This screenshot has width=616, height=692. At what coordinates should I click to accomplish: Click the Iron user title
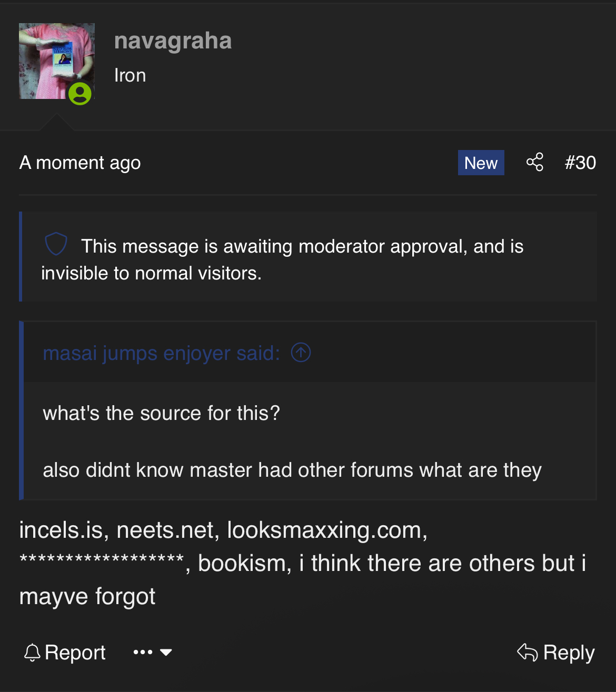pos(130,75)
